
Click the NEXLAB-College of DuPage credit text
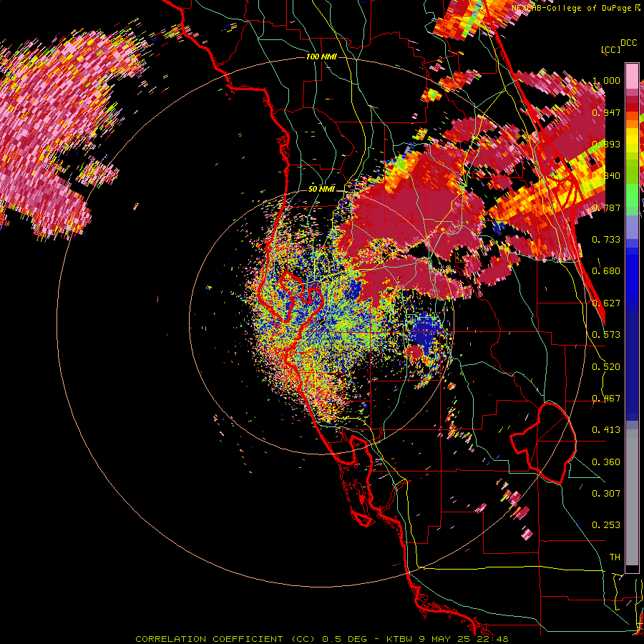(x=573, y=8)
